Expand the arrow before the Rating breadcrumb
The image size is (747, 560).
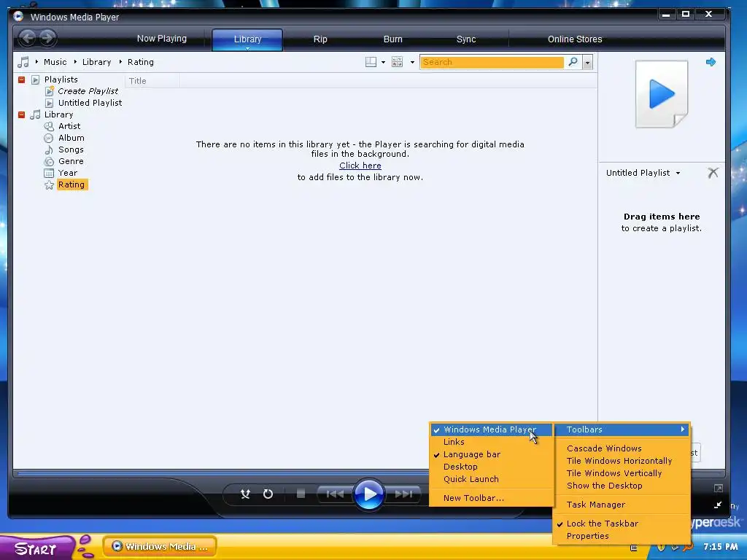coord(120,62)
